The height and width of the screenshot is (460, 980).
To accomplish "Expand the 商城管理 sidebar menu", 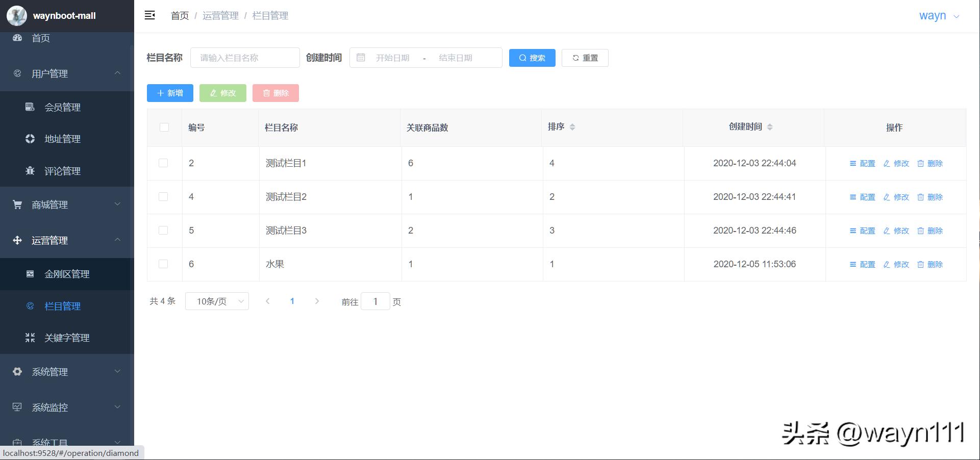I will [x=67, y=205].
